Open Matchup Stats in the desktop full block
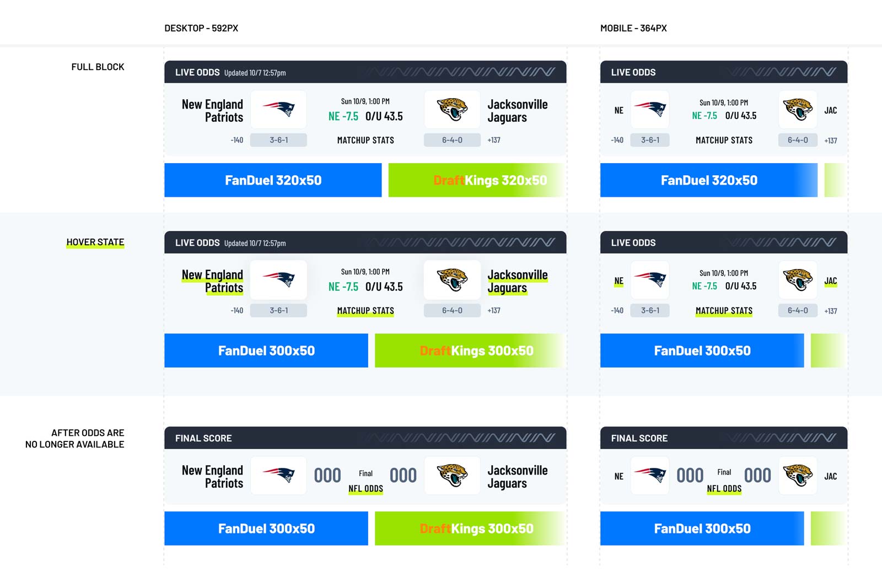The width and height of the screenshot is (882, 588). (365, 141)
